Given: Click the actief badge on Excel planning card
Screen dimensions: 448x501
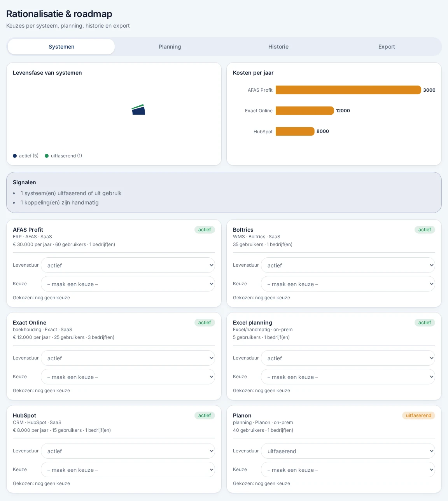Looking at the screenshot, I should click(425, 323).
